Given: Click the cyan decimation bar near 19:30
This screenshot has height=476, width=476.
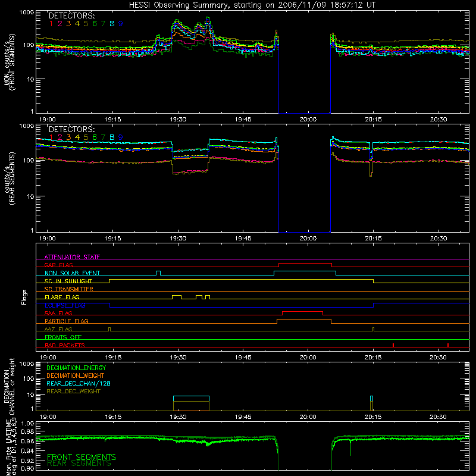Looking at the screenshot, I should click(x=191, y=396).
